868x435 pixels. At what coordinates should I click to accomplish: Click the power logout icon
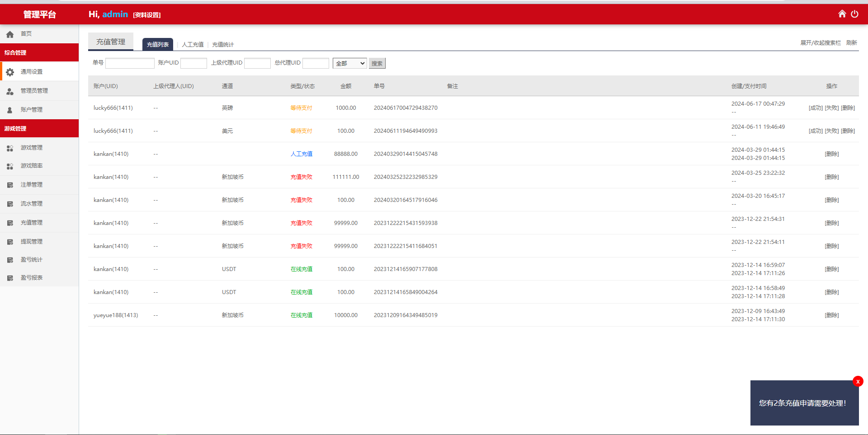854,14
